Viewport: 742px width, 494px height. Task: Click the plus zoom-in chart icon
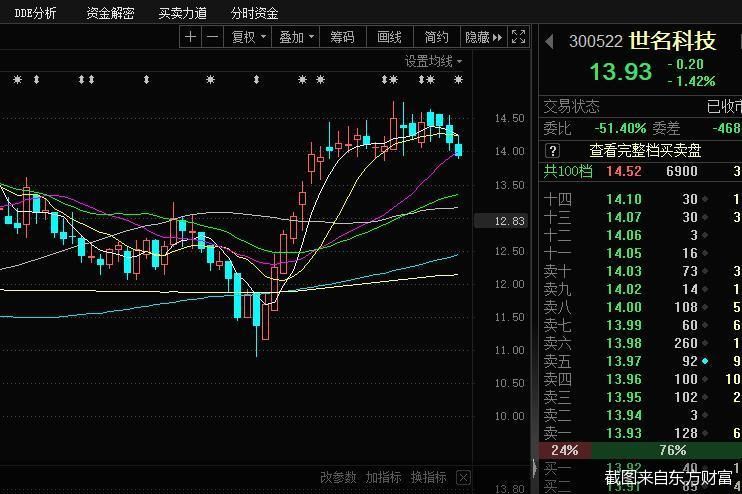click(x=191, y=37)
